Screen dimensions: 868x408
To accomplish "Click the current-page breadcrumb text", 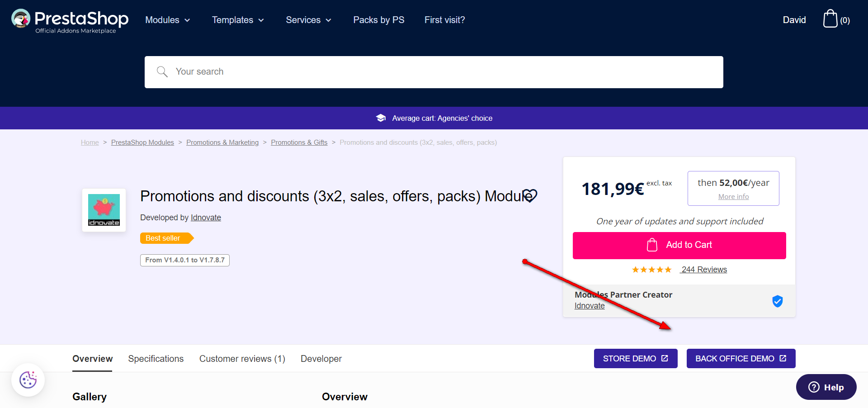I will click(x=418, y=142).
